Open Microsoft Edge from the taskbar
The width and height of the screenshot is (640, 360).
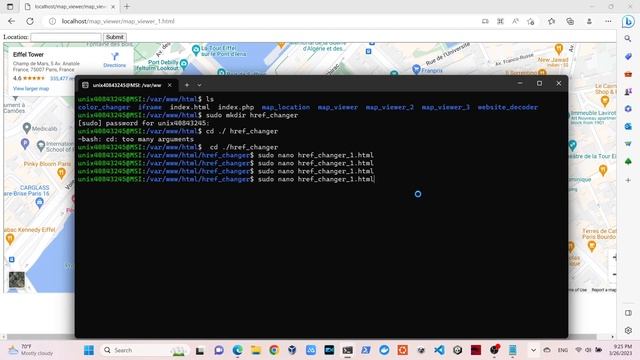237,350
